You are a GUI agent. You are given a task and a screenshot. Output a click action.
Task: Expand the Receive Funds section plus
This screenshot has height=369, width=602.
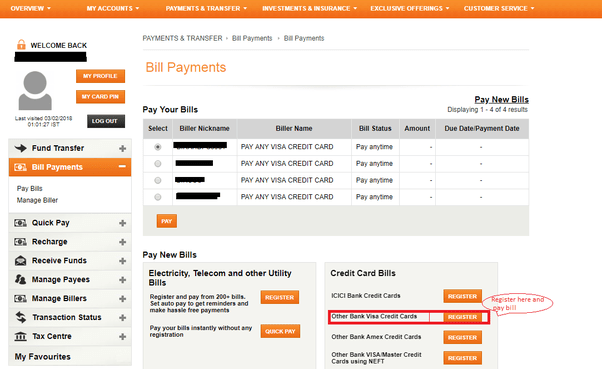point(122,261)
